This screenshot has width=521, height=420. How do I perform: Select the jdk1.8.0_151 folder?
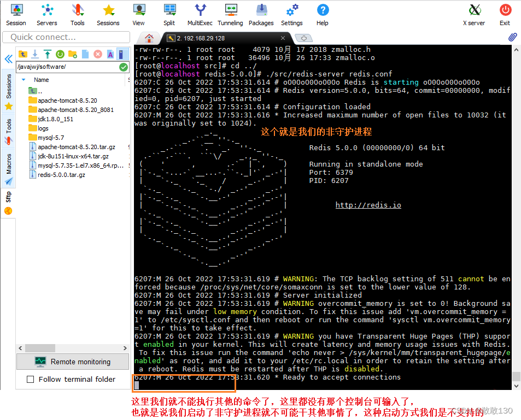point(55,119)
